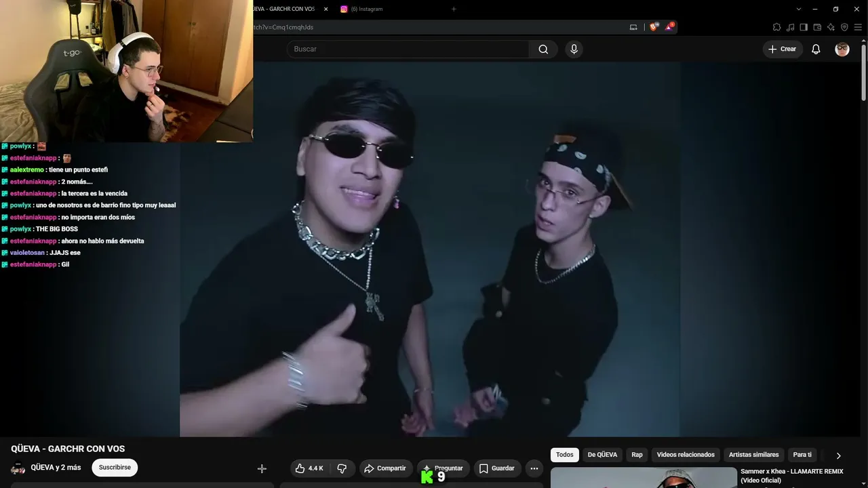Click the video player to pause
Viewport: 868px width, 488px height.
(x=430, y=249)
